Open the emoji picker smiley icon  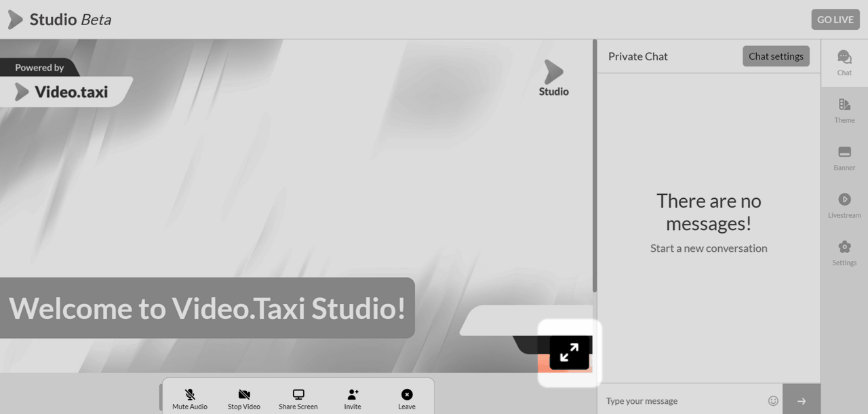pyautogui.click(x=773, y=400)
